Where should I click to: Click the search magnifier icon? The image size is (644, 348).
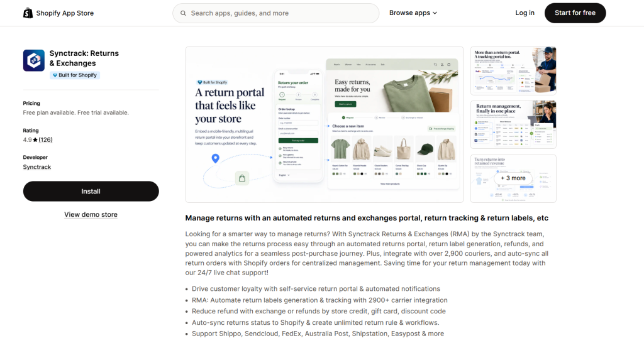[x=183, y=13]
